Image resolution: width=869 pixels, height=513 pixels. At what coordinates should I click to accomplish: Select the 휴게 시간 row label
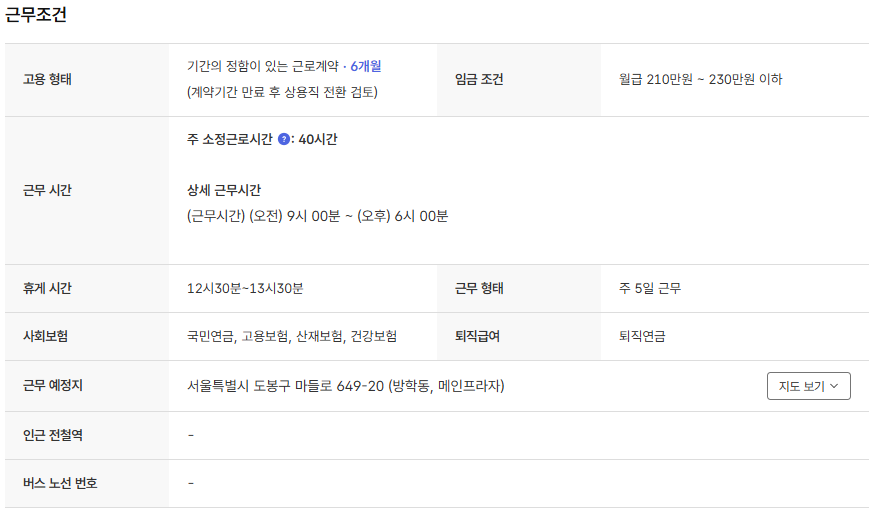[48, 289]
